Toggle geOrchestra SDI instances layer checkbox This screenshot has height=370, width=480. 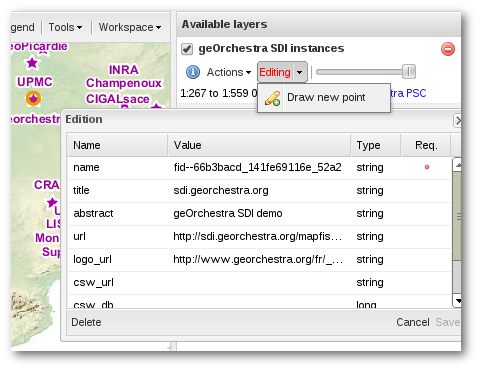coord(187,49)
